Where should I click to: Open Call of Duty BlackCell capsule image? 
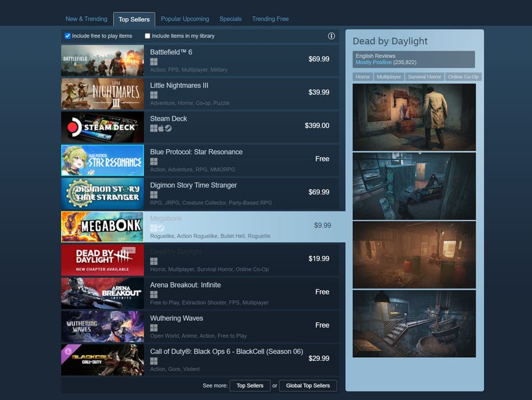pyautogui.click(x=103, y=360)
